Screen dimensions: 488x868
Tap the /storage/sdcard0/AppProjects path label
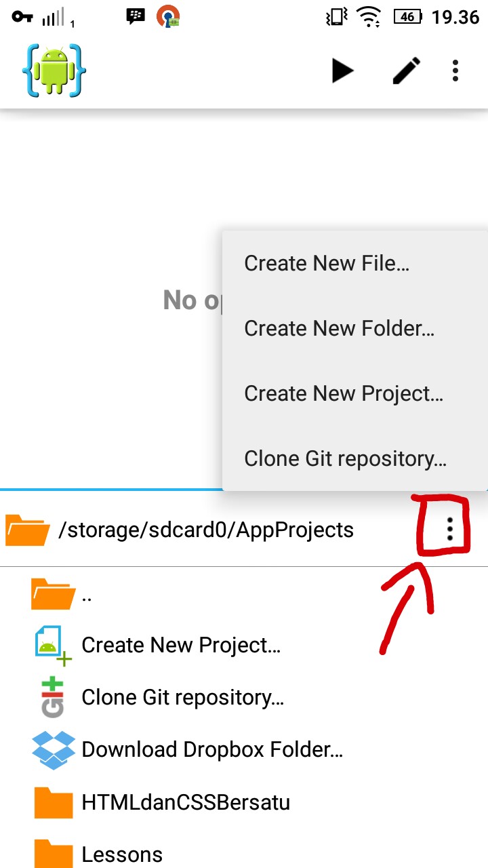tap(206, 530)
